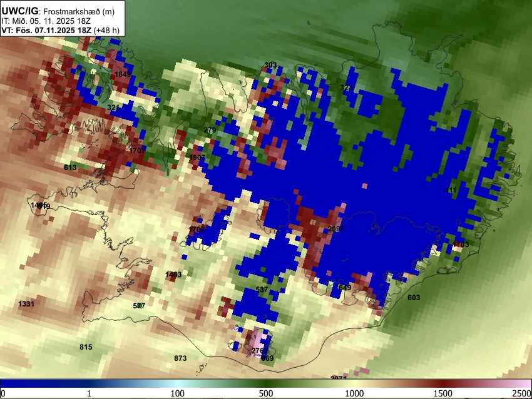Screen dimensions: 532x399
Task: Click the legend tick label 500
Action: pyautogui.click(x=265, y=393)
